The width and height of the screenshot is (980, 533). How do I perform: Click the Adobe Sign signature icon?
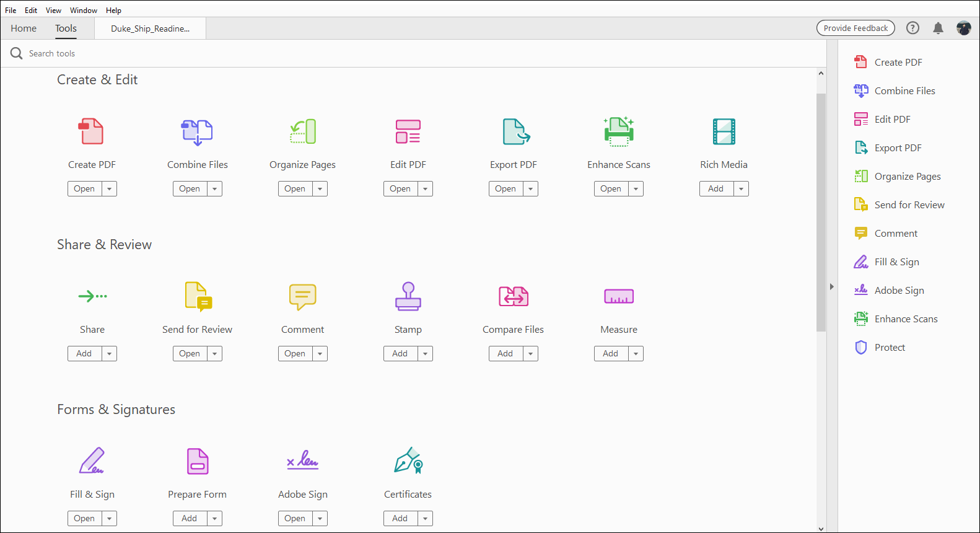point(303,460)
